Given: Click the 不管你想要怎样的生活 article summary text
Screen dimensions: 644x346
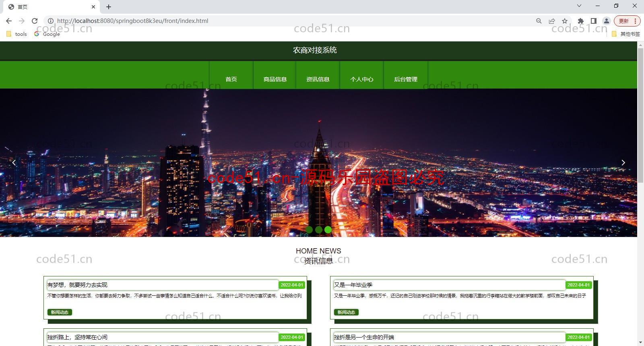Looking at the screenshot, I should [174, 296].
